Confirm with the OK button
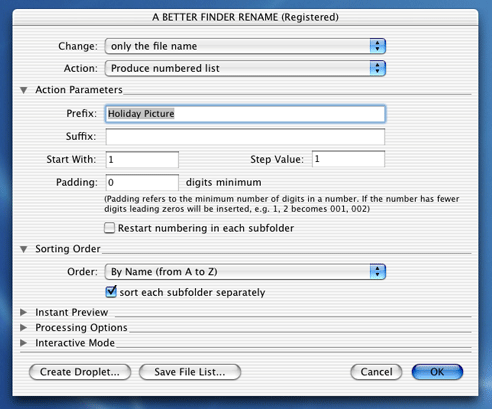The image size is (492, 409). pos(437,372)
